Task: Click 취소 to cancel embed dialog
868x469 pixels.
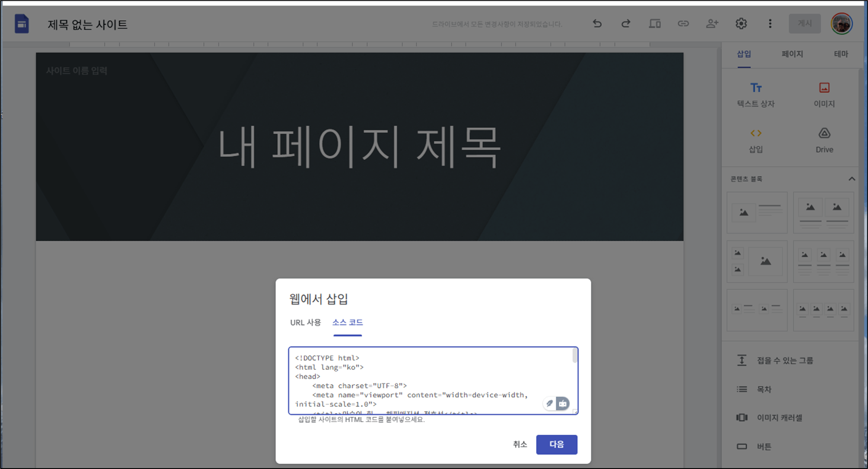Action: tap(520, 444)
